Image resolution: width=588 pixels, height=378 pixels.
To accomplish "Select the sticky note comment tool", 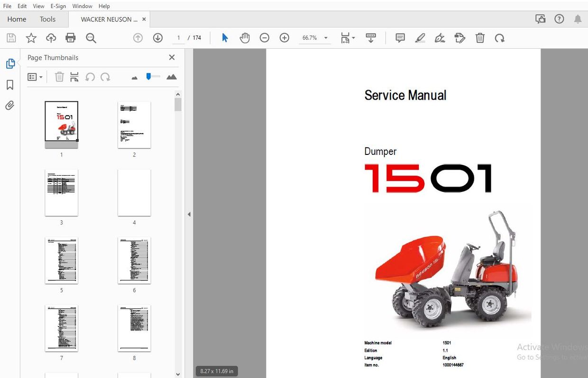I will click(400, 38).
